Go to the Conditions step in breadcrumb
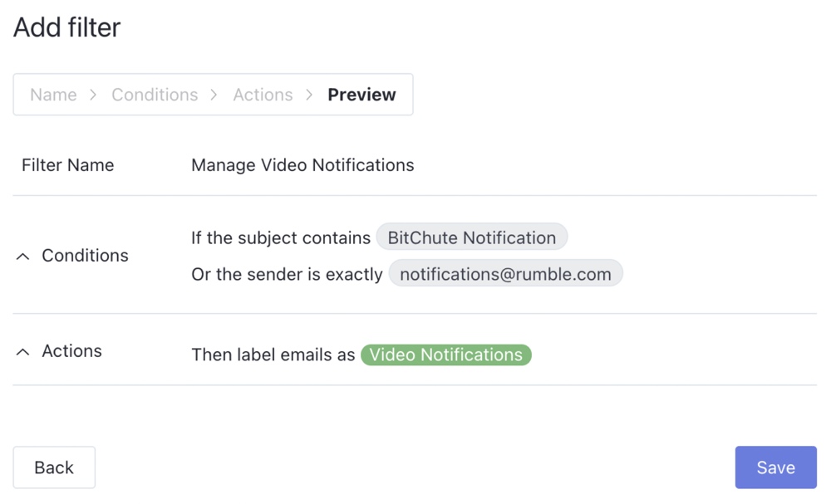 155,95
